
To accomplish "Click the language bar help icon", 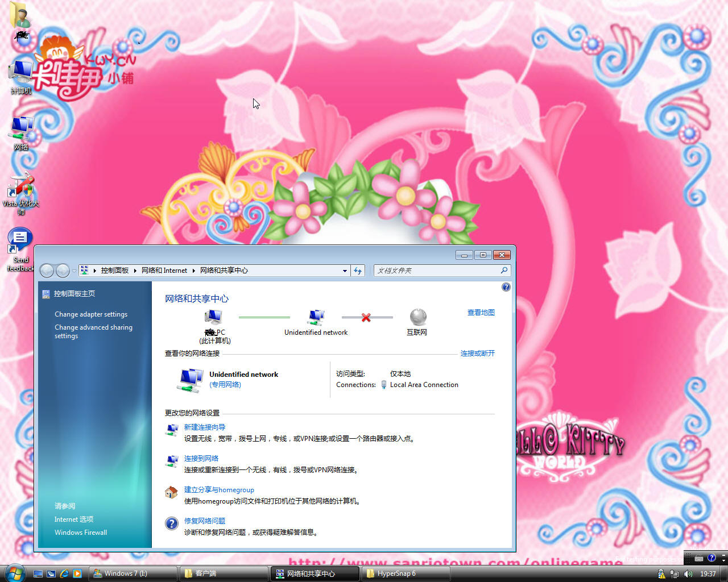I will click(712, 558).
